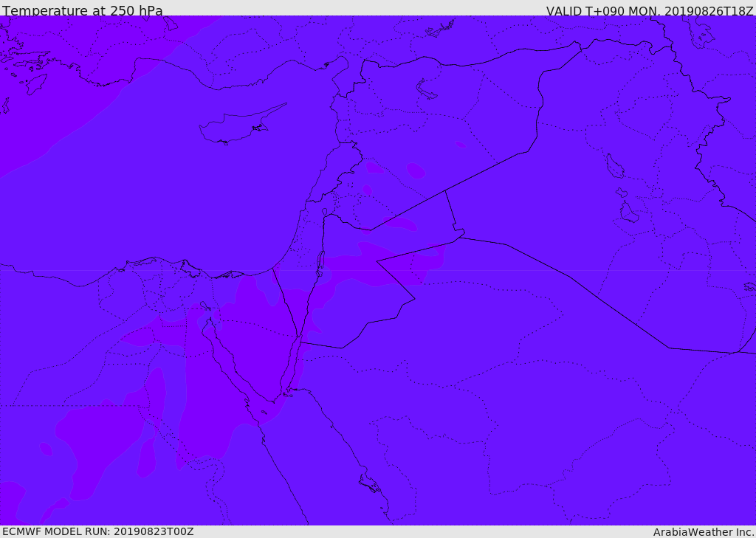Screen dimensions: 756x538
Task: Click the 'ECMWF MODEL RUN: 20190823T00Z' text
Action: (x=98, y=531)
